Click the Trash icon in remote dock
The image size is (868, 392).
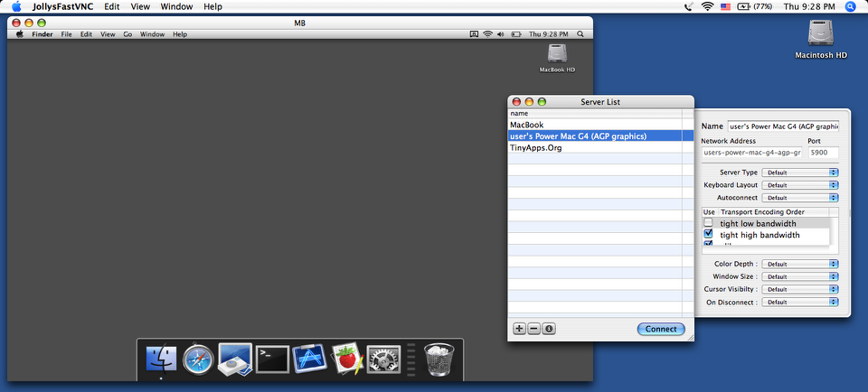tap(439, 359)
